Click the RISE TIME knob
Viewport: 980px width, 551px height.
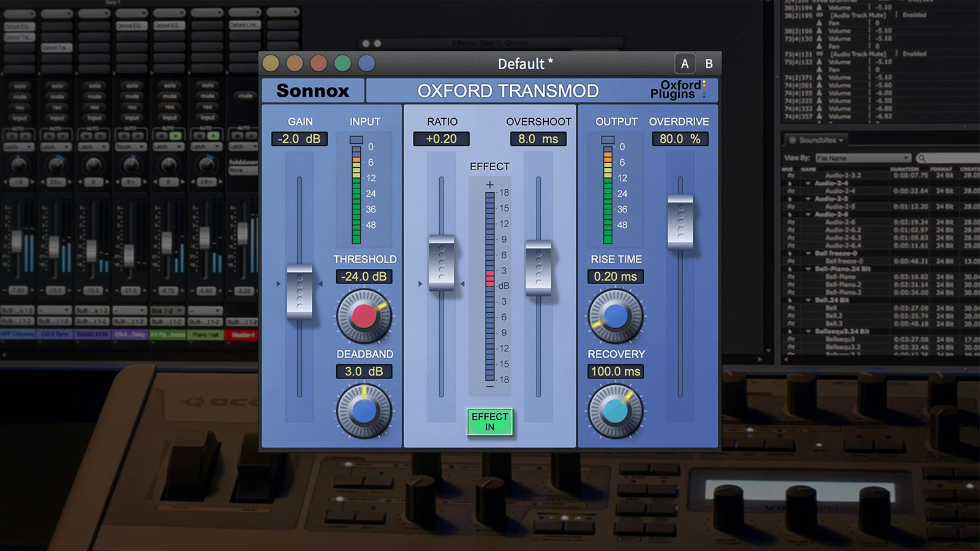point(616,316)
